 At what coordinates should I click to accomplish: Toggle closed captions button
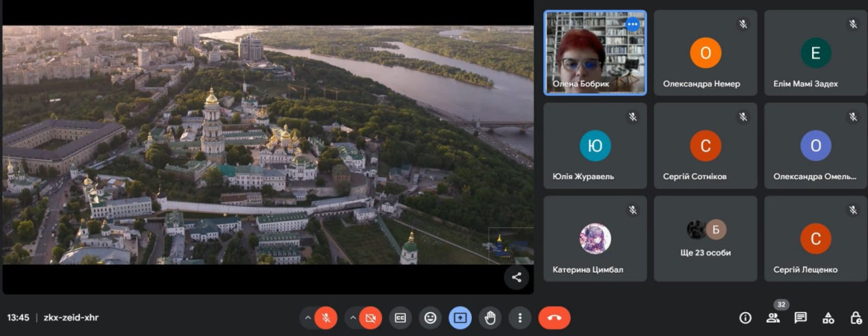[x=400, y=317]
